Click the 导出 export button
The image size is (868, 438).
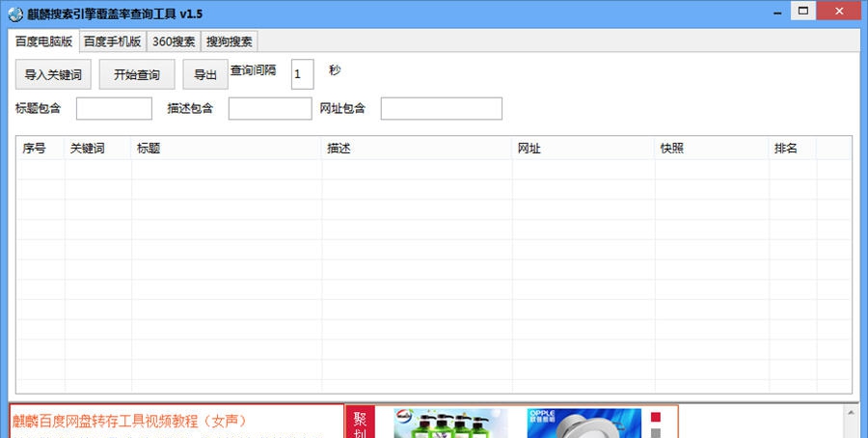(205, 74)
